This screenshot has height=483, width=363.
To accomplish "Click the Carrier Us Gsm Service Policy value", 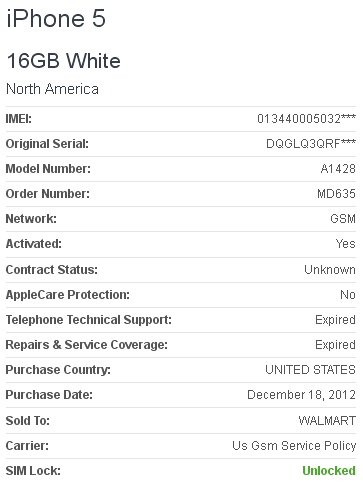I will [294, 446].
